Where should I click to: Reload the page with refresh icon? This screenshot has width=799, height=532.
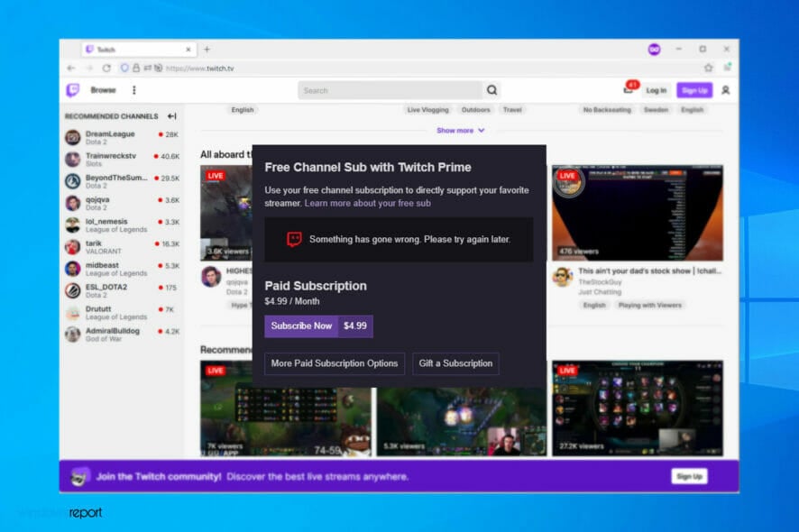click(x=106, y=68)
